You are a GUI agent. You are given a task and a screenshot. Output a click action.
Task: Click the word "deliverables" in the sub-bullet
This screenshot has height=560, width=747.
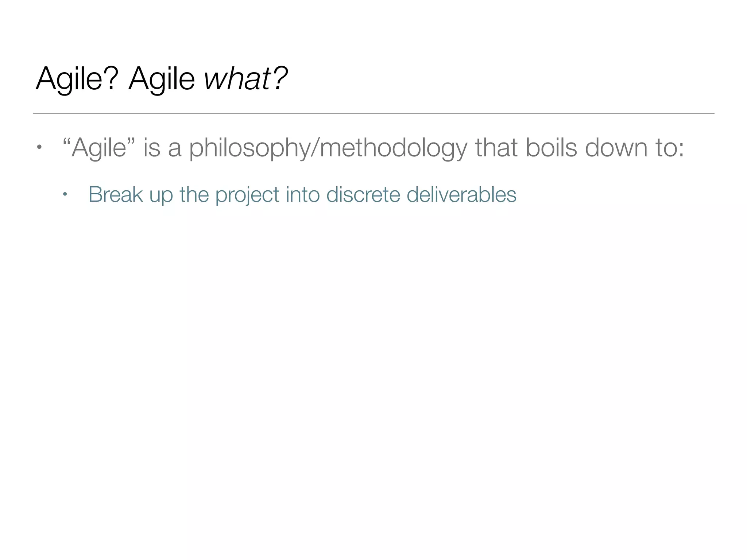(x=461, y=194)
